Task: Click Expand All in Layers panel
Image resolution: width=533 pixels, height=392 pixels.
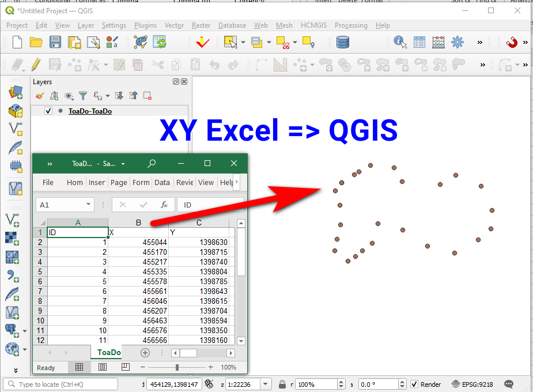Action: pyautogui.click(x=119, y=96)
